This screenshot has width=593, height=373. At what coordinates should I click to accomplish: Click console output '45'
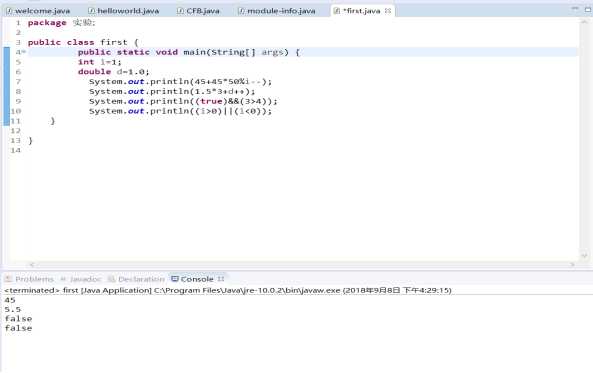point(10,300)
